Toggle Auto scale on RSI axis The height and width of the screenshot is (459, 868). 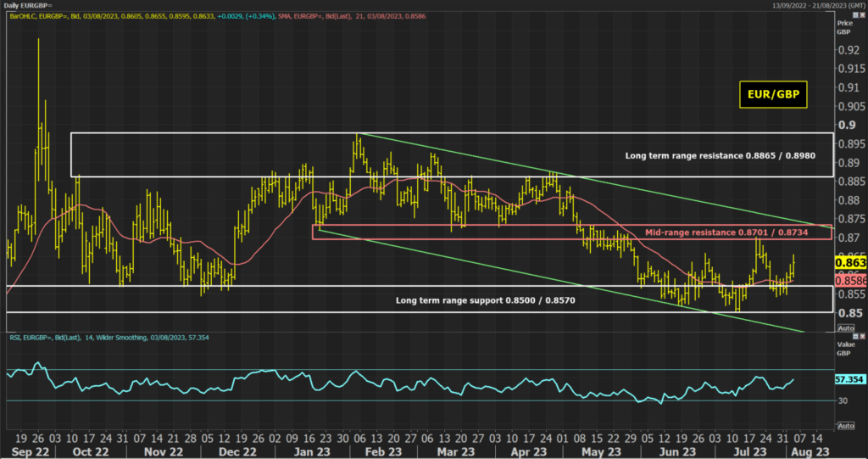(x=846, y=426)
